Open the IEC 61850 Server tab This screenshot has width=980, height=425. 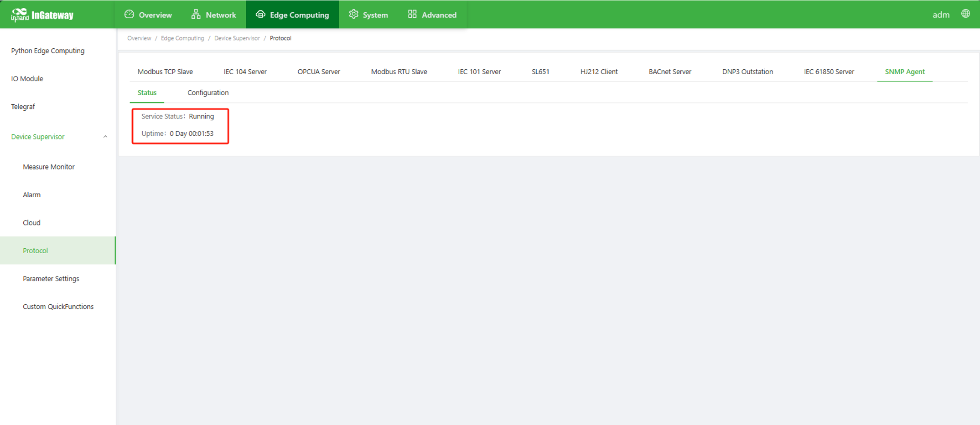pyautogui.click(x=829, y=72)
